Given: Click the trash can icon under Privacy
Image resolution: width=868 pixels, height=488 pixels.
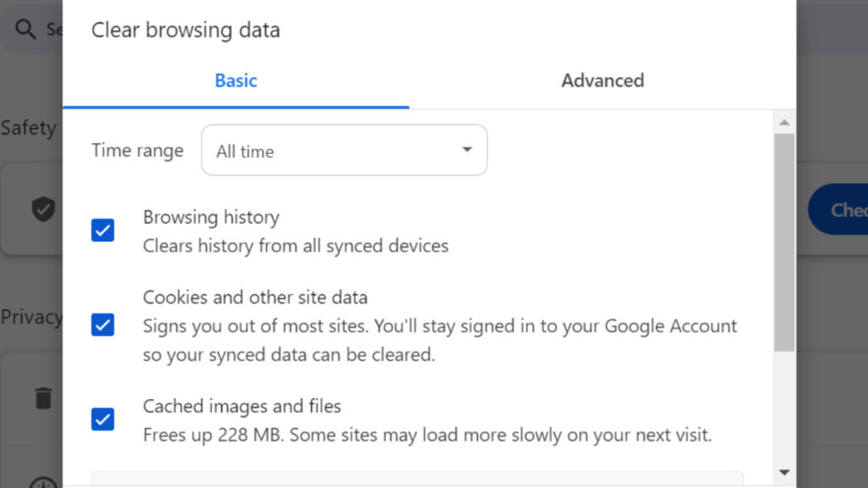Looking at the screenshot, I should pos(43,398).
